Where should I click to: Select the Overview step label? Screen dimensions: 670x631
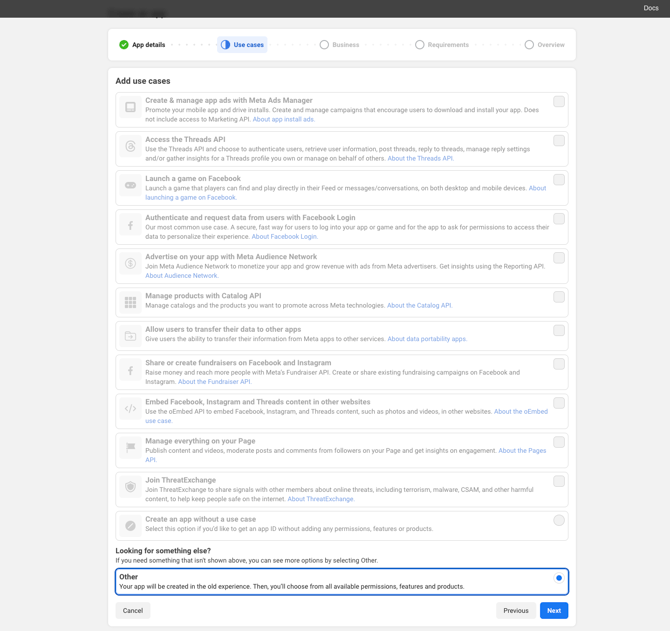click(x=551, y=45)
